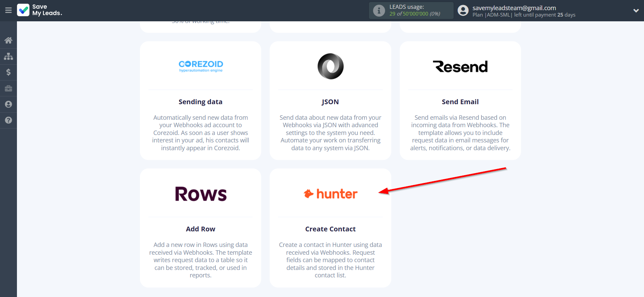Select the Sending data template title

(x=201, y=102)
